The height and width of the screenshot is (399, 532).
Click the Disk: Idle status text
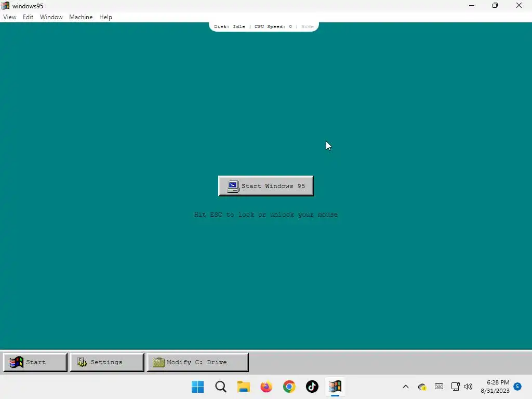tap(229, 26)
